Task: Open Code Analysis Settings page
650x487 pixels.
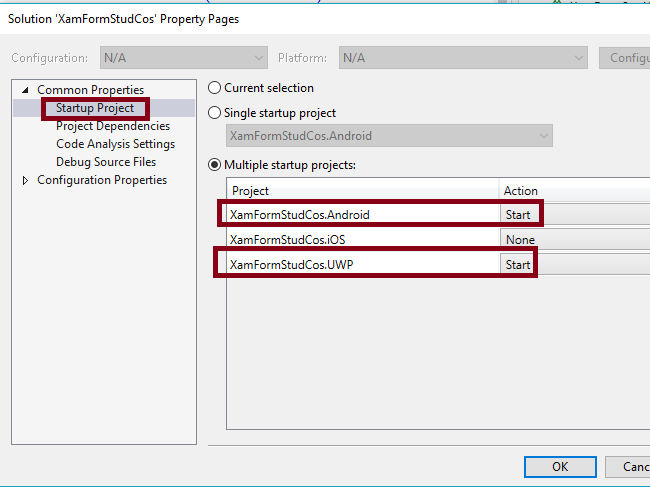Action: click(x=115, y=144)
